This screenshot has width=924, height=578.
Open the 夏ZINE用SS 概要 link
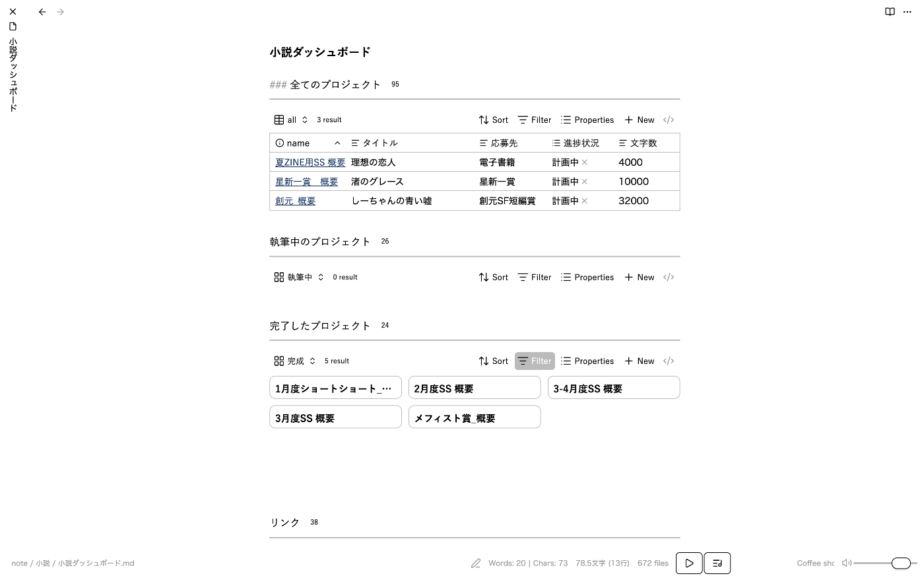coord(310,162)
